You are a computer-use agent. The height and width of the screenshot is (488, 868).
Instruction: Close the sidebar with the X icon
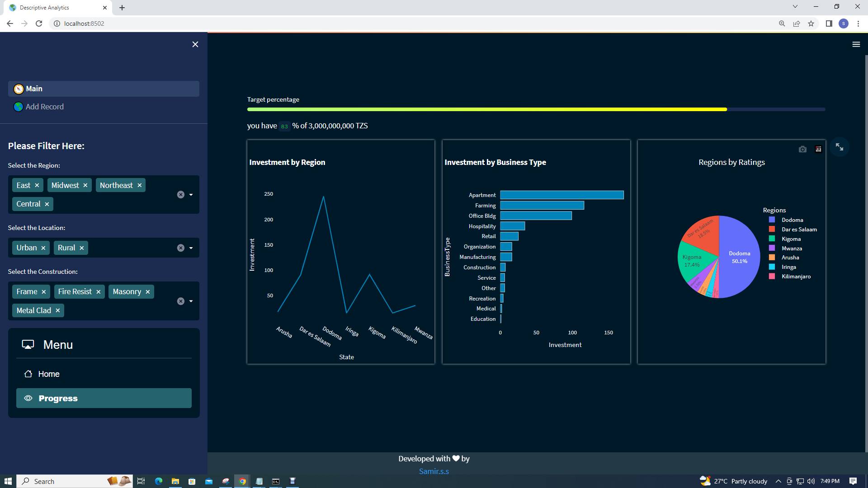pyautogui.click(x=195, y=44)
